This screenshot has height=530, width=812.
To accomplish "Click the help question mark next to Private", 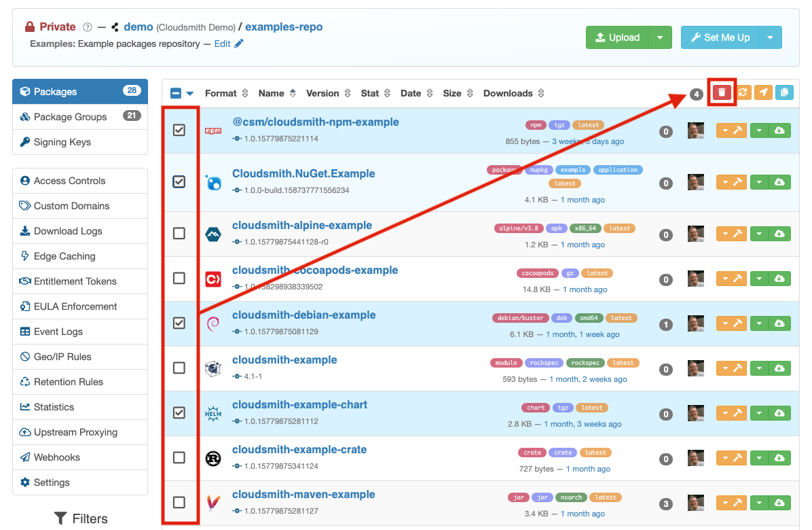I will [x=88, y=27].
